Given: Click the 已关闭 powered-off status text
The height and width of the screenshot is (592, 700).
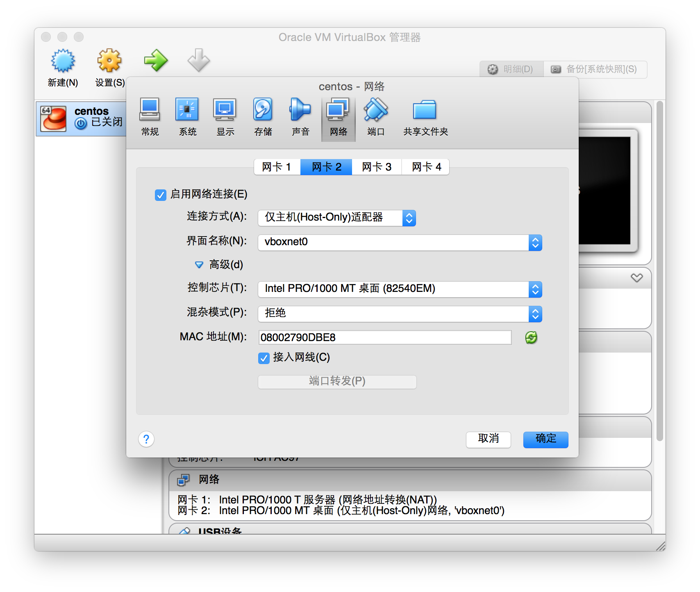Looking at the screenshot, I should 107,122.
